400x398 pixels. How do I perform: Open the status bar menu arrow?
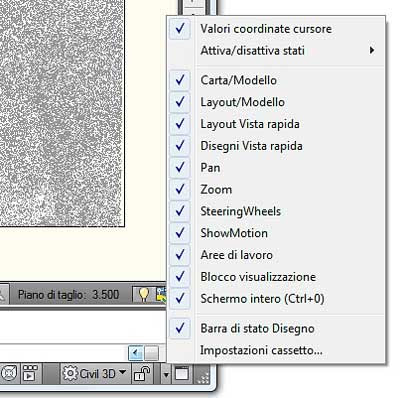[x=166, y=374]
